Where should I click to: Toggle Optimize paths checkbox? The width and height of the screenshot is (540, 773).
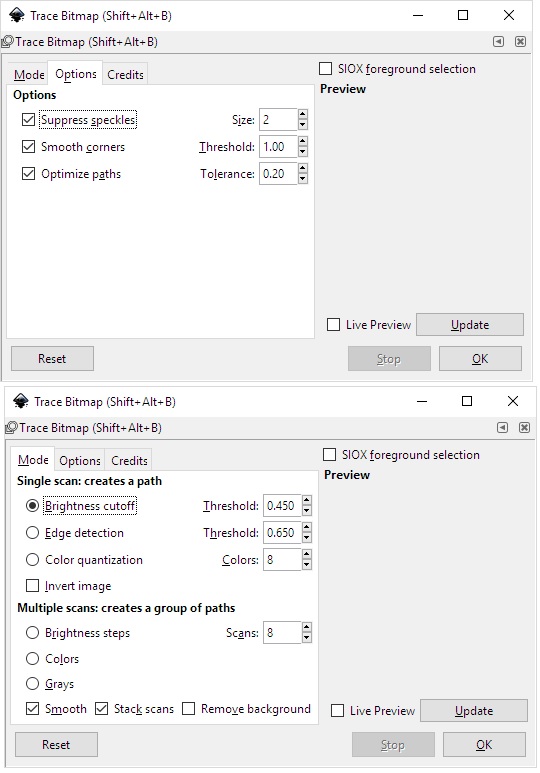(x=29, y=174)
